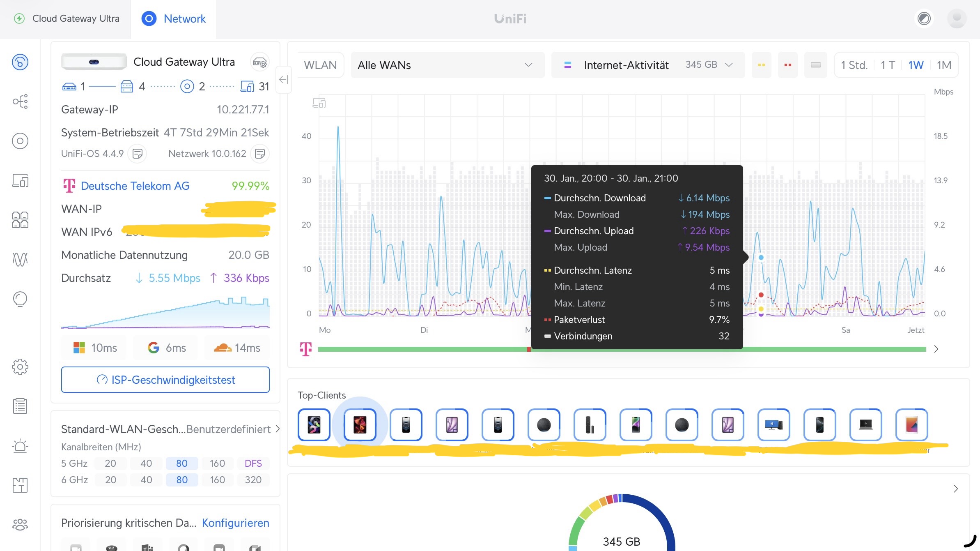
Task: Open the Internet-Aktivität dropdown
Action: click(x=648, y=65)
